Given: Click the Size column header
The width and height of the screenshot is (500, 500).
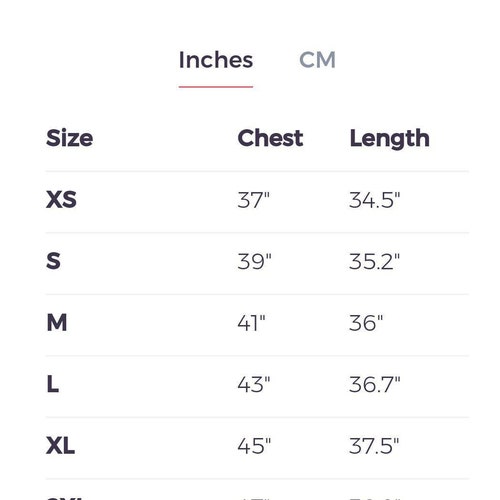Looking at the screenshot, I should click(69, 138).
